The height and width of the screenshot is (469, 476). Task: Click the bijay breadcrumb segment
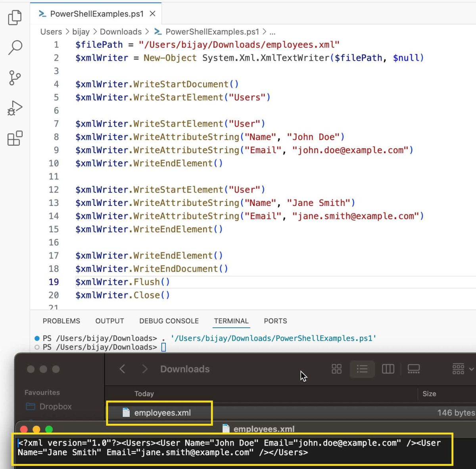click(x=81, y=32)
